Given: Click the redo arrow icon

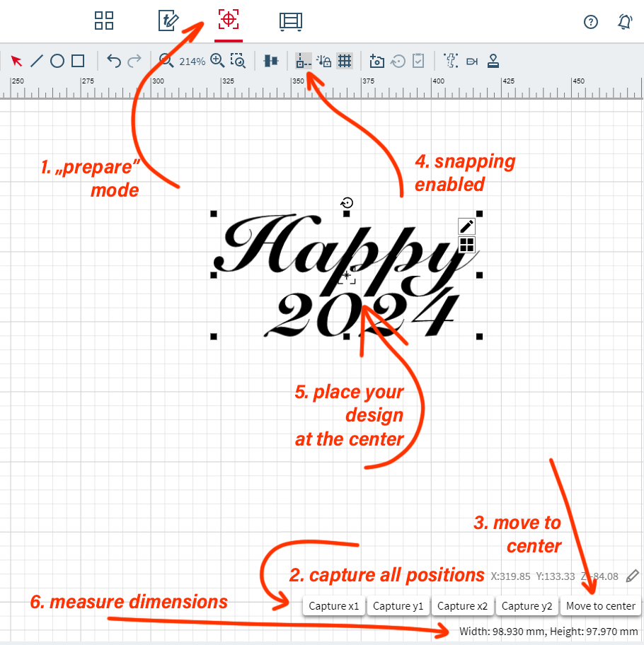Looking at the screenshot, I should [134, 61].
